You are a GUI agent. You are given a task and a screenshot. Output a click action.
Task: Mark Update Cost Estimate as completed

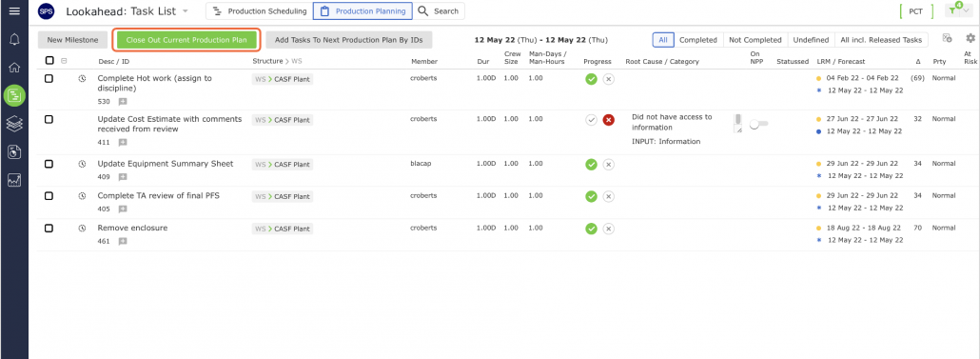(x=591, y=120)
